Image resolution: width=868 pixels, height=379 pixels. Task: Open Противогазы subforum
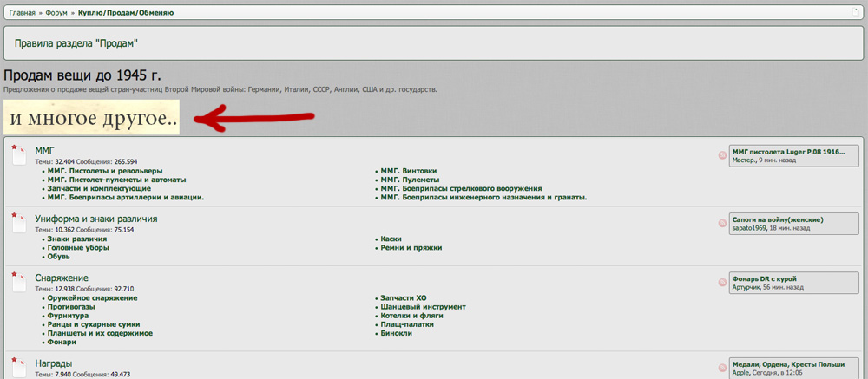71,308
